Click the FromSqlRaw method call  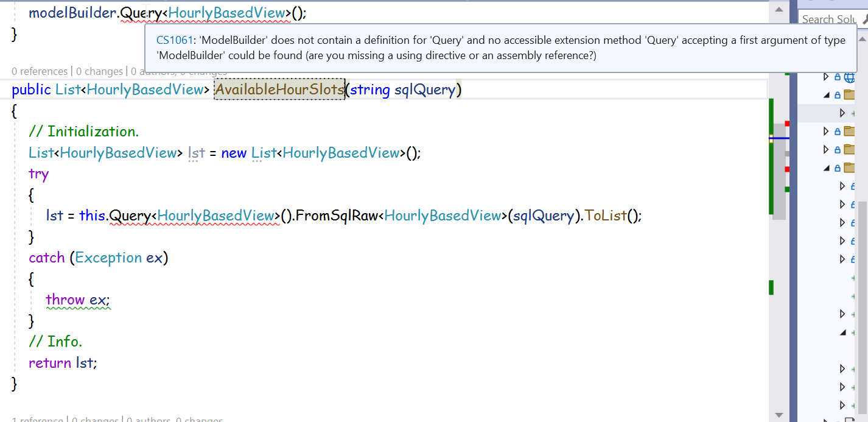click(337, 216)
